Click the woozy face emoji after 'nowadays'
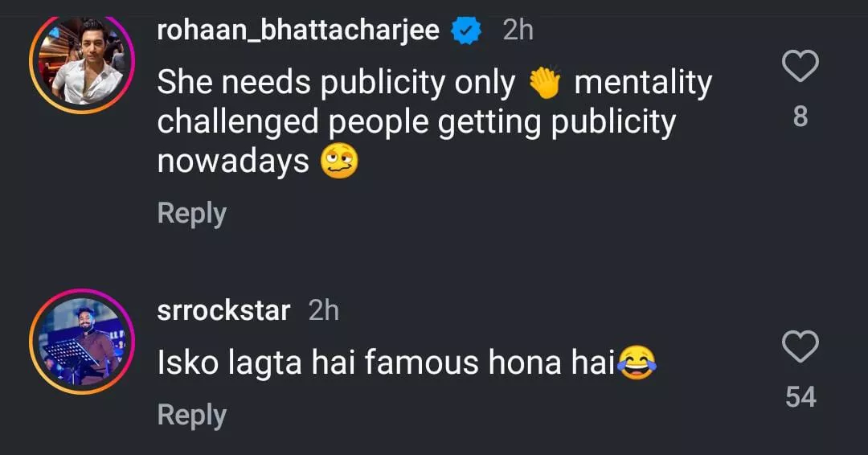The width and height of the screenshot is (868, 455). click(x=338, y=162)
